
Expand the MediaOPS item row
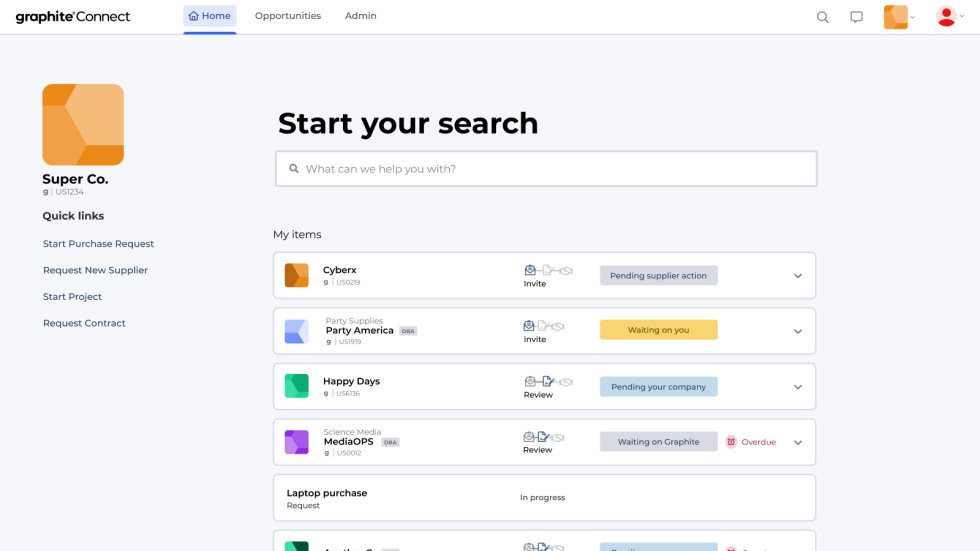[x=798, y=442]
